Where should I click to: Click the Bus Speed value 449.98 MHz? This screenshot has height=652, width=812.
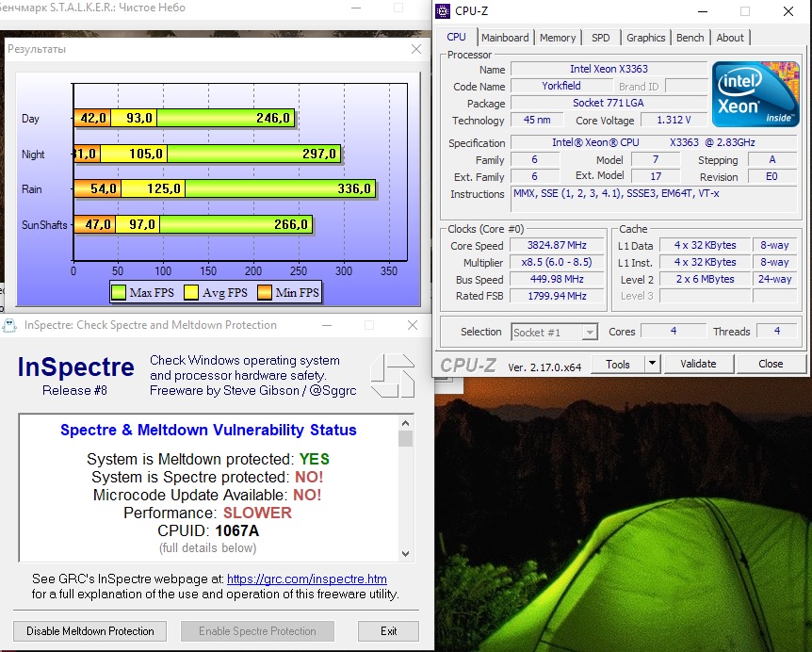click(557, 279)
